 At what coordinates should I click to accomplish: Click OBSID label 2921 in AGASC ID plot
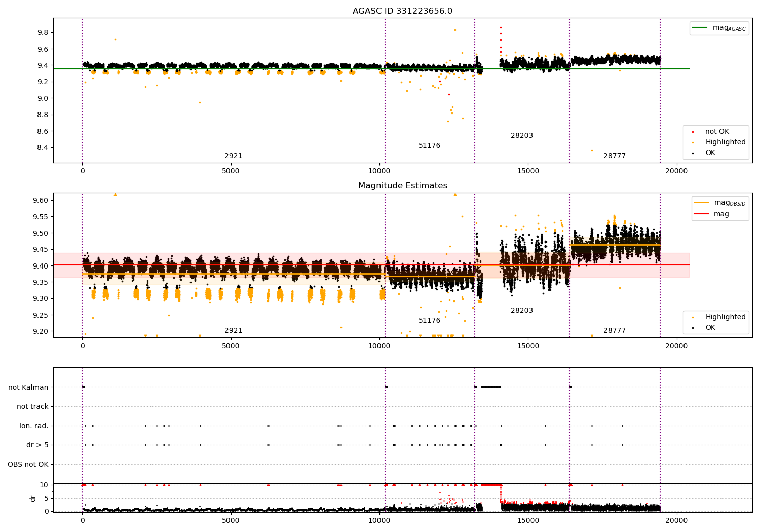tap(233, 156)
